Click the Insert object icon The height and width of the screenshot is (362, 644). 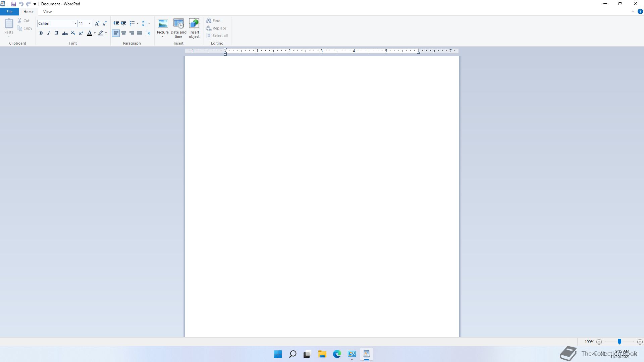[194, 28]
